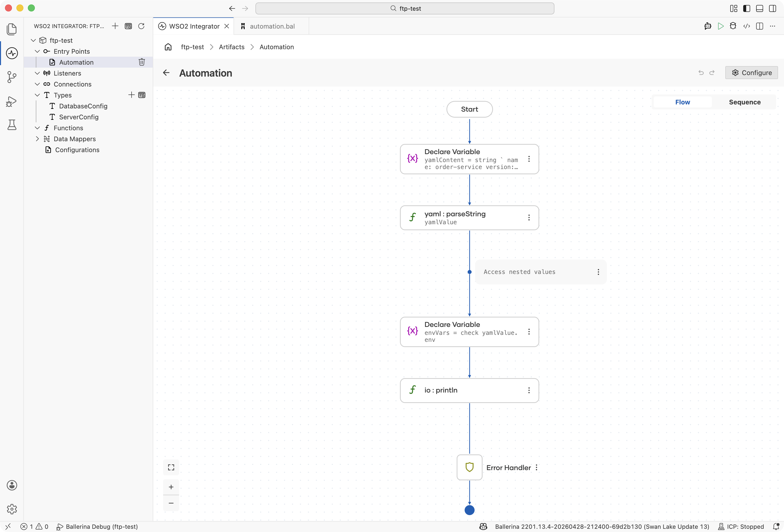The height and width of the screenshot is (532, 784).
Task: Go back using arrow next to Automation title
Action: tap(166, 73)
